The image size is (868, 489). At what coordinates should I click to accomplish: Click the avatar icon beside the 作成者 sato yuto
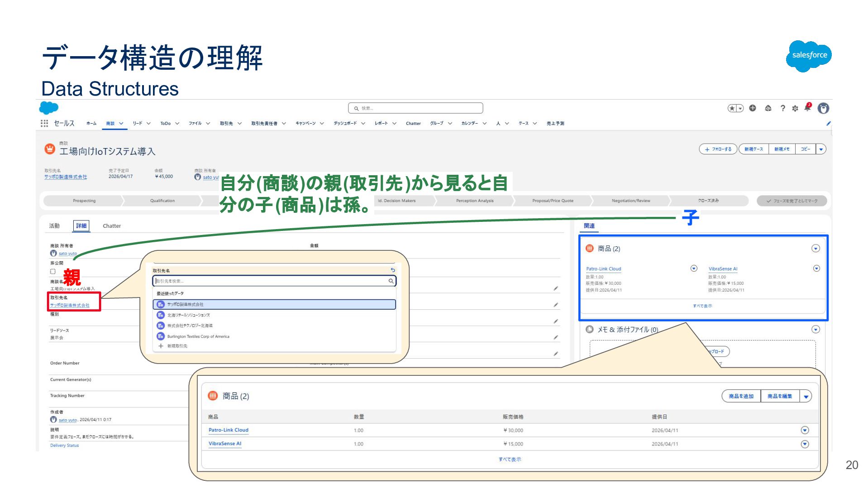point(53,420)
